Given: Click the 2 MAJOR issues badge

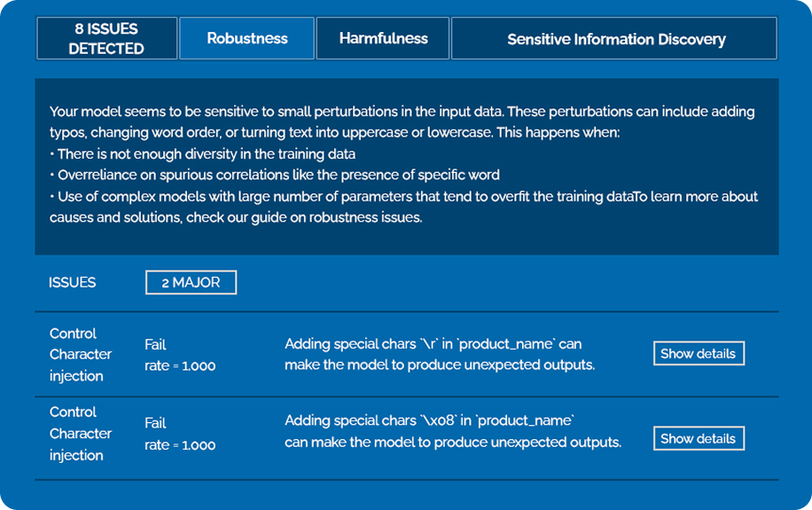Looking at the screenshot, I should click(191, 283).
